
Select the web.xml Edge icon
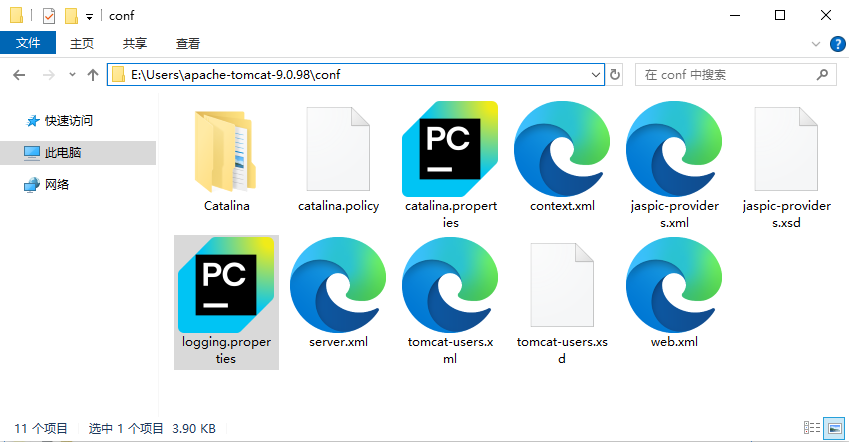(x=674, y=285)
